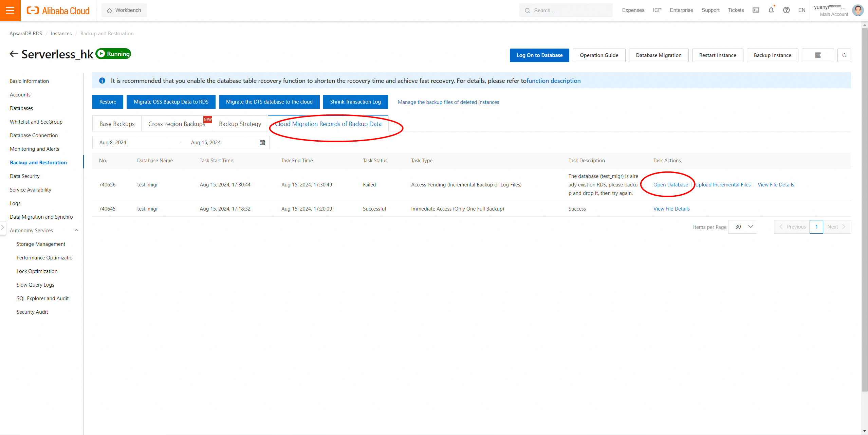The width and height of the screenshot is (868, 435).
Task: Click Migrate the DTS database to the cloud
Action: (x=269, y=102)
